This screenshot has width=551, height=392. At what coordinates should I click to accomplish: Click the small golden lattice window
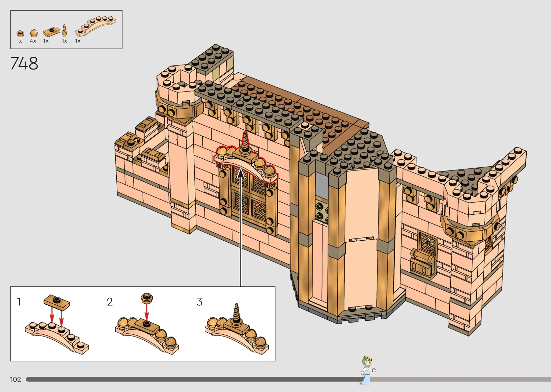[427, 243]
